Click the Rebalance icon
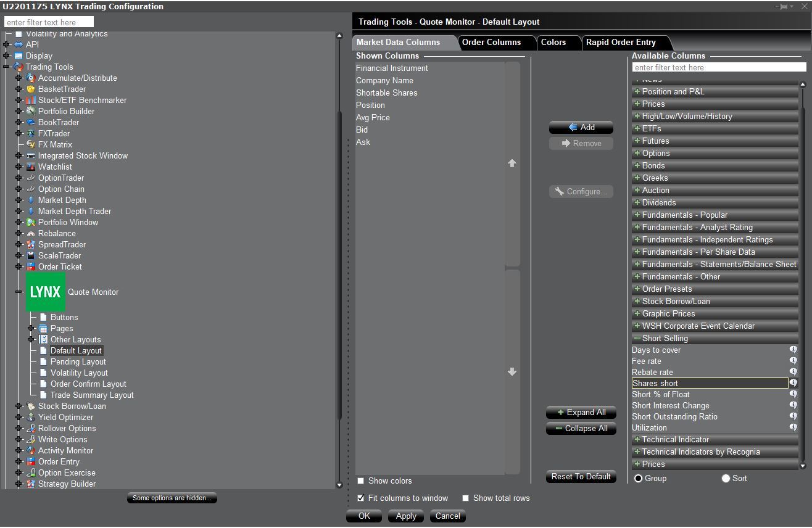The image size is (812, 528). point(31,234)
